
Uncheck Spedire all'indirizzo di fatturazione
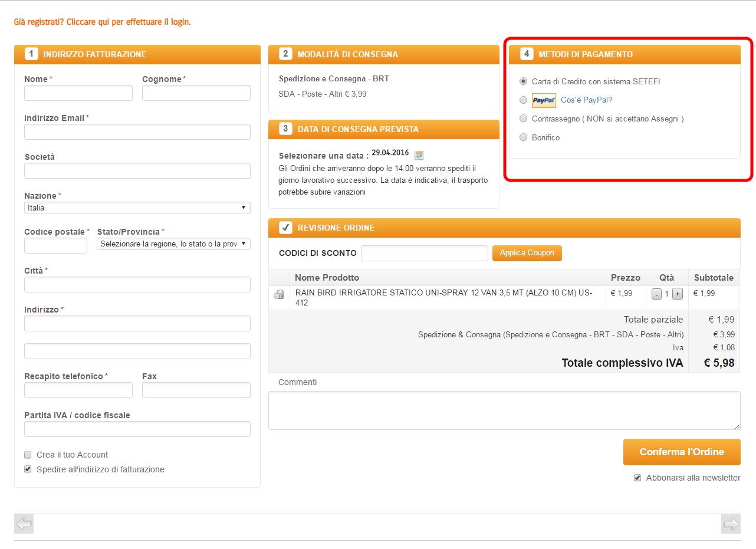[x=28, y=469]
